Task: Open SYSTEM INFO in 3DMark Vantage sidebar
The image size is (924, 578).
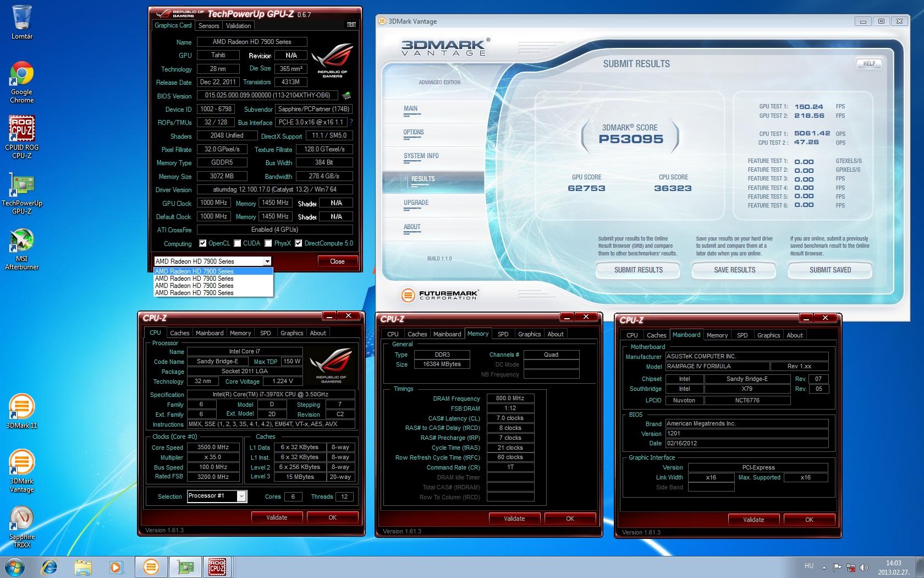Action: point(421,156)
